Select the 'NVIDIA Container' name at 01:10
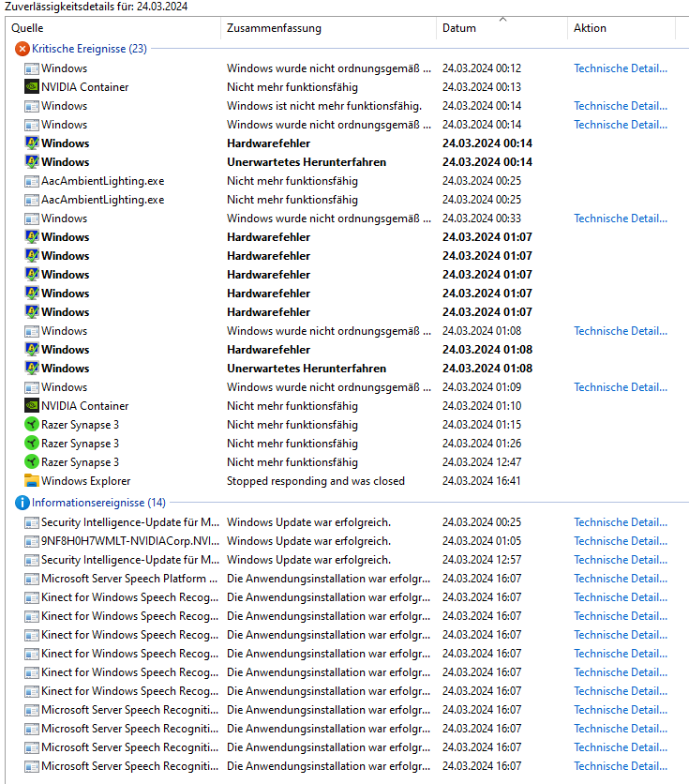The width and height of the screenshot is (689, 784). tap(85, 405)
